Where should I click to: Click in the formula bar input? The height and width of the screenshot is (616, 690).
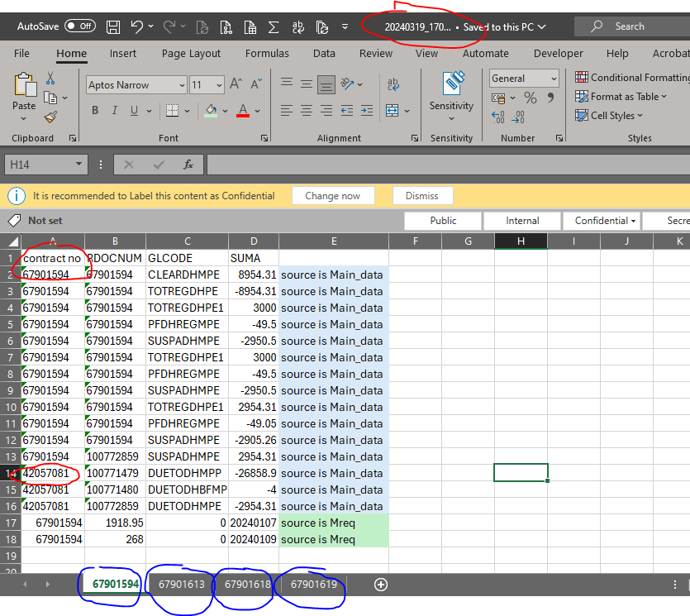(448, 165)
